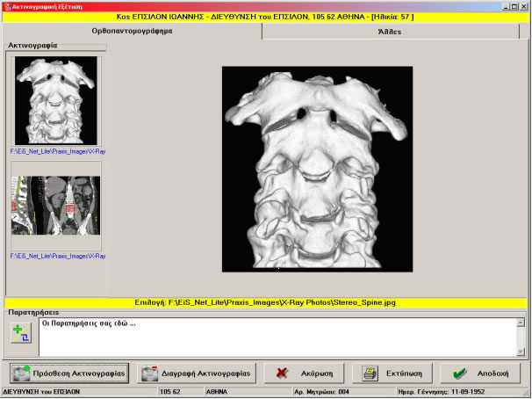Switch to the Άλλες tab
532x399 pixels.
(394, 32)
